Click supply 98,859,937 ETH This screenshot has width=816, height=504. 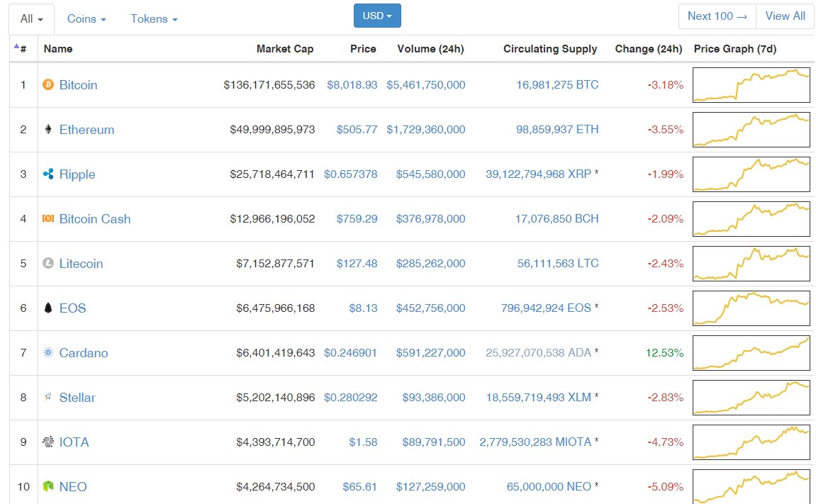click(x=557, y=130)
